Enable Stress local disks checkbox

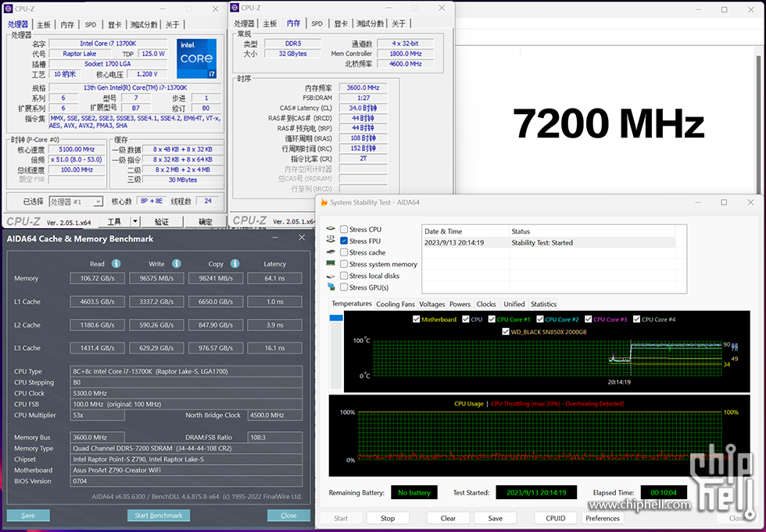(344, 276)
